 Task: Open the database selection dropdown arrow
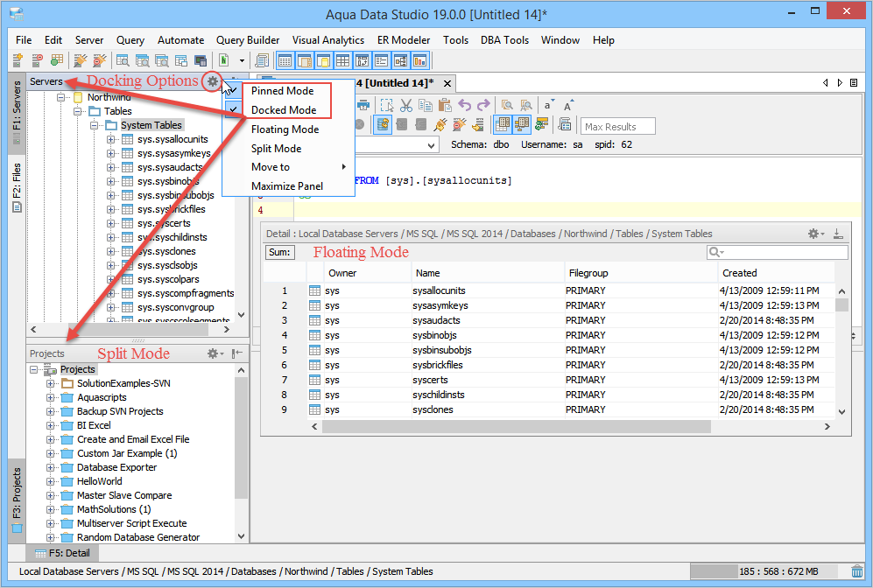click(x=431, y=145)
